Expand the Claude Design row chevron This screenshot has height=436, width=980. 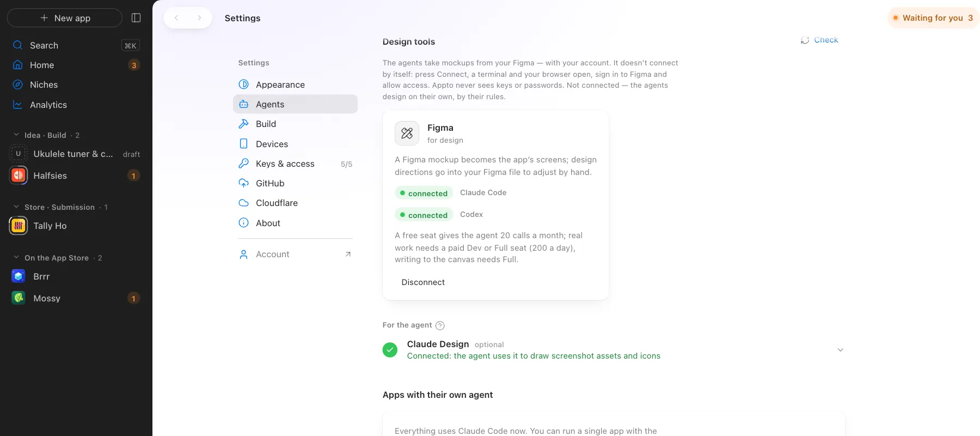[840, 350]
